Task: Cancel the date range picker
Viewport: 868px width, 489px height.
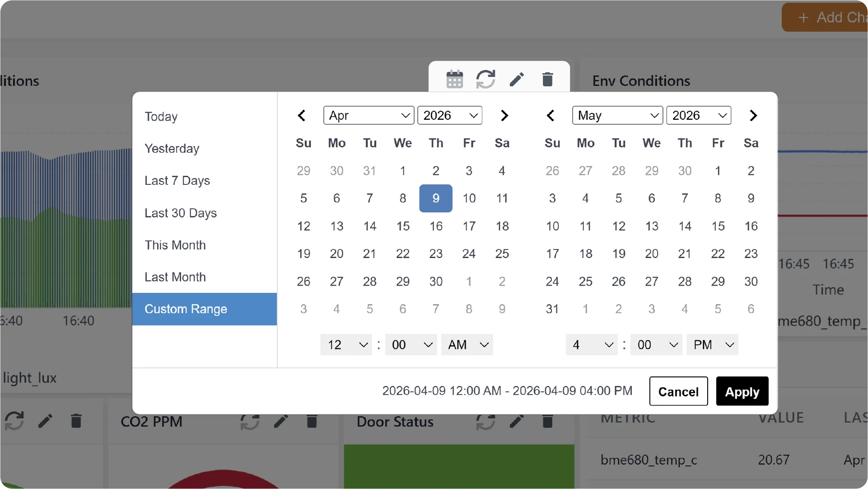Action: pos(678,391)
